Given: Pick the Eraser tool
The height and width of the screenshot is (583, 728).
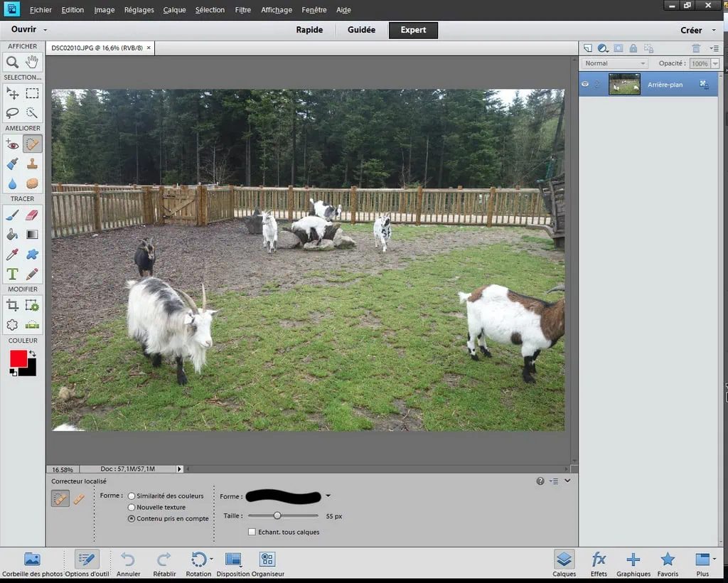Looking at the screenshot, I should coord(32,215).
